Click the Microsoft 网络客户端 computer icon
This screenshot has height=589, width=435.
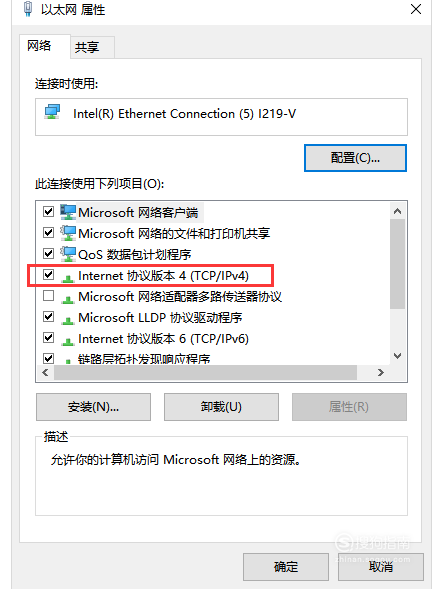(68, 212)
